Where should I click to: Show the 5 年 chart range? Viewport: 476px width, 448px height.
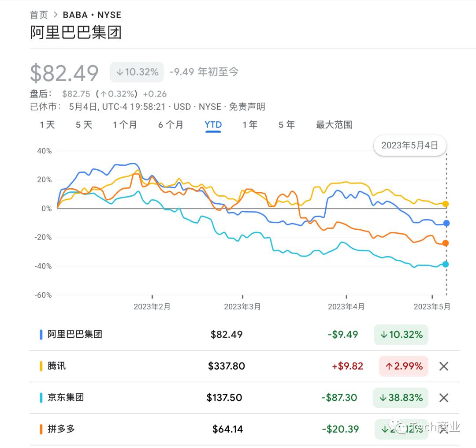pos(287,124)
